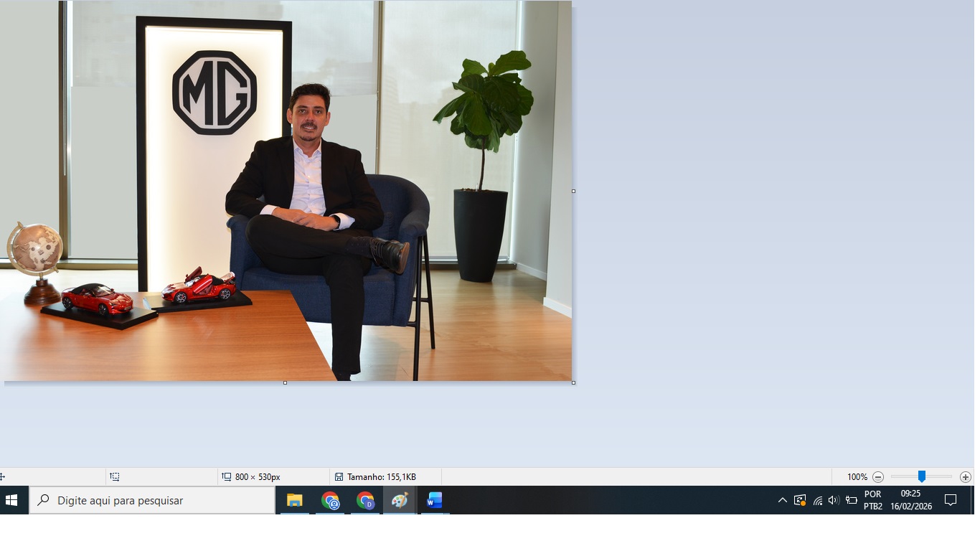Image resolution: width=980 pixels, height=551 pixels.
Task: Open the POR PTB2 language selector
Action: [x=873, y=500]
